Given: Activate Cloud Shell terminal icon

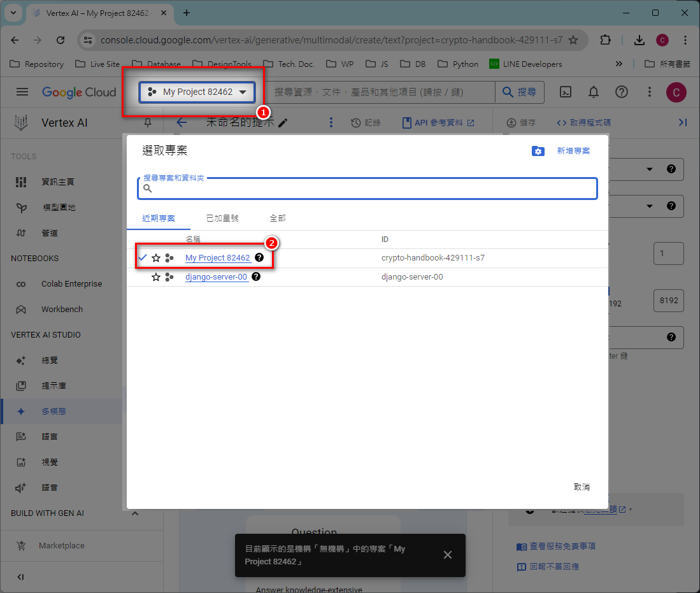Looking at the screenshot, I should click(566, 92).
